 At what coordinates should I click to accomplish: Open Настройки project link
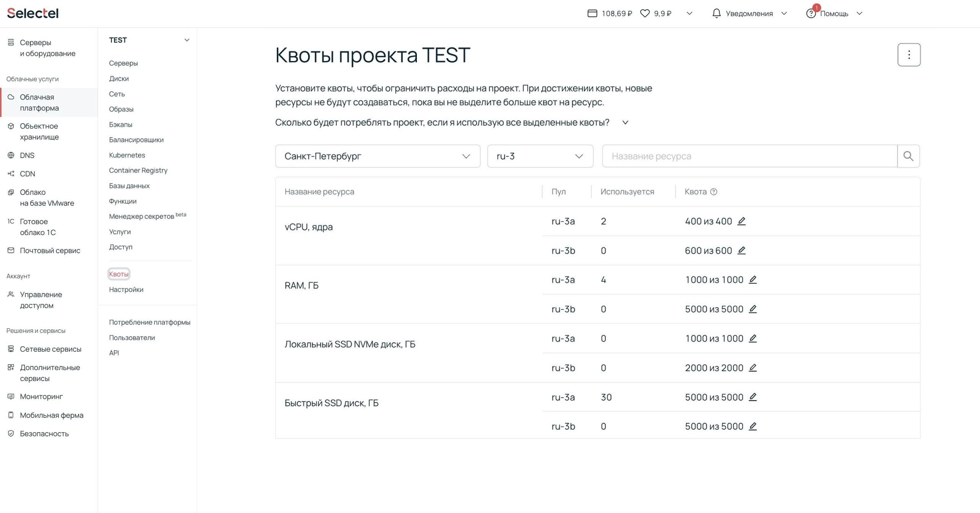tap(126, 290)
